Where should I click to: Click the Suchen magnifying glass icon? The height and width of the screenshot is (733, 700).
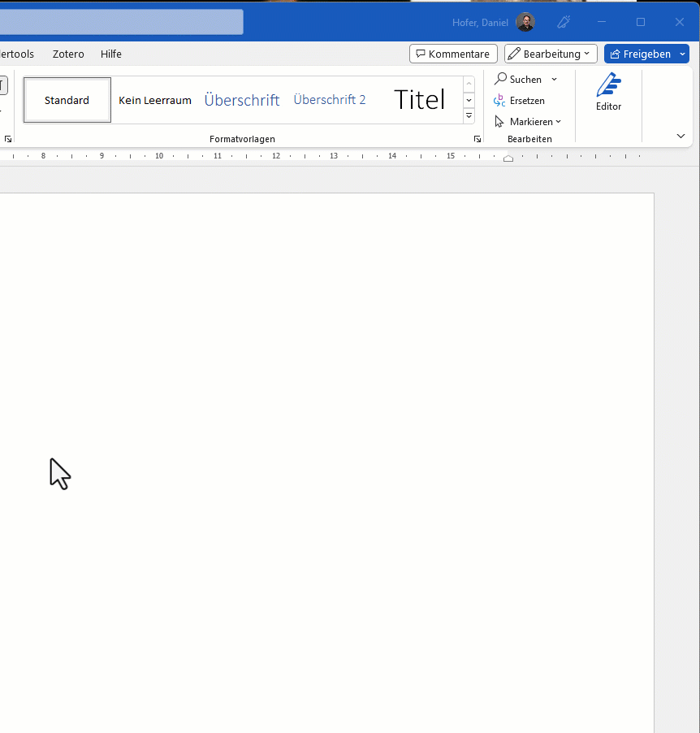(500, 79)
